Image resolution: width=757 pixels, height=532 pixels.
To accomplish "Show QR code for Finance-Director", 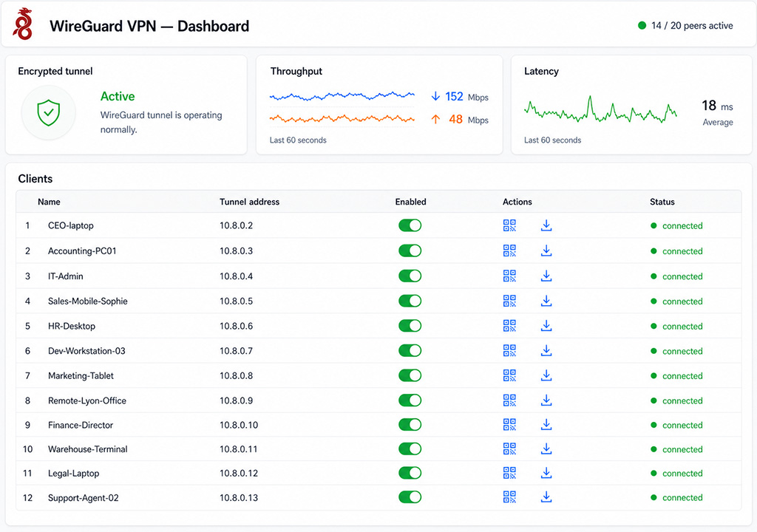I will (x=509, y=424).
